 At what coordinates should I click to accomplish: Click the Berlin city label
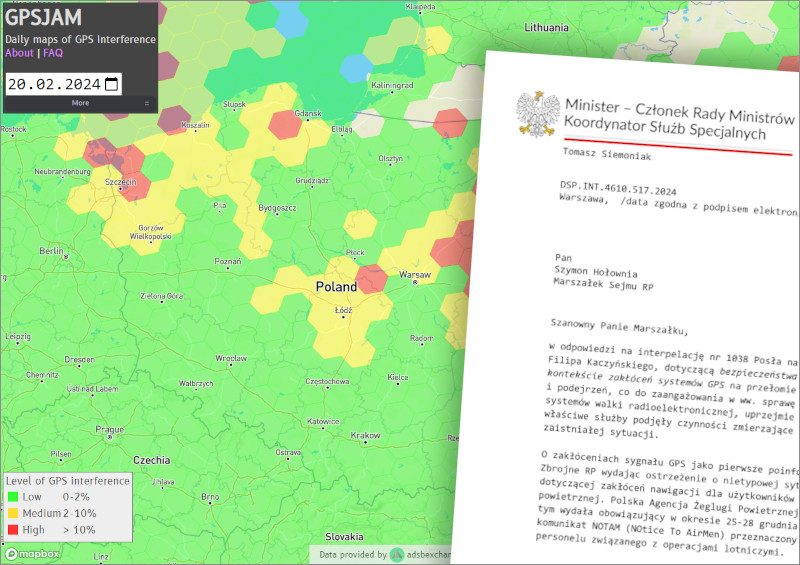[x=52, y=251]
